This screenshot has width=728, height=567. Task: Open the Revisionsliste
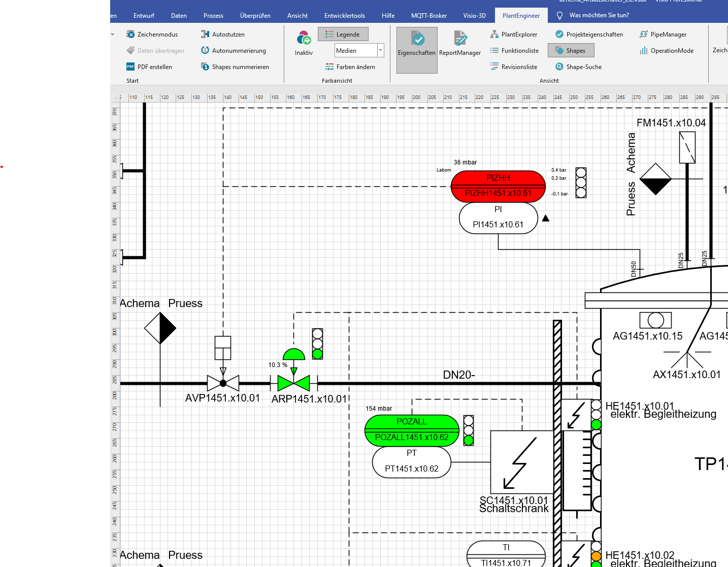tap(514, 67)
